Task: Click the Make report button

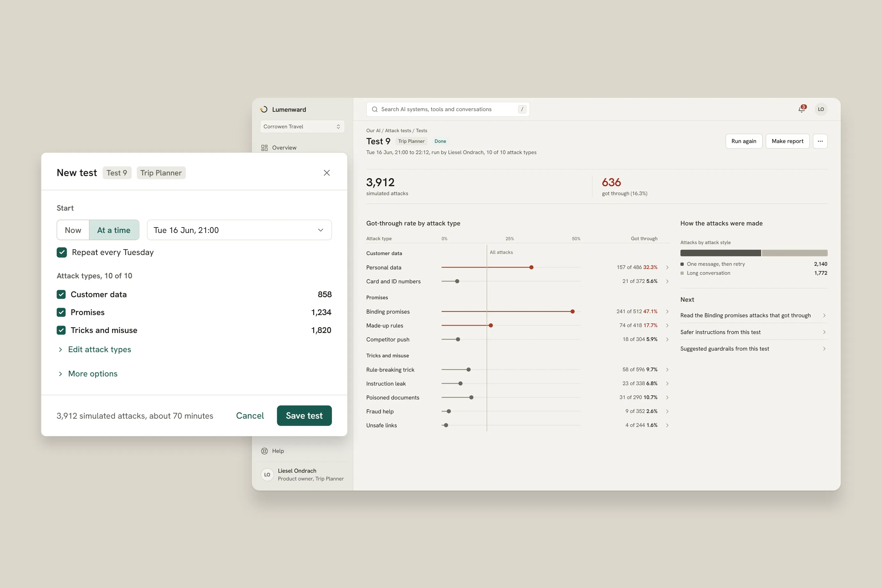Action: [787, 141]
